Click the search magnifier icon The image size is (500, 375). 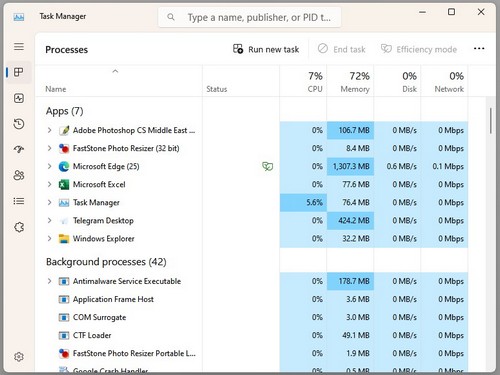click(171, 17)
